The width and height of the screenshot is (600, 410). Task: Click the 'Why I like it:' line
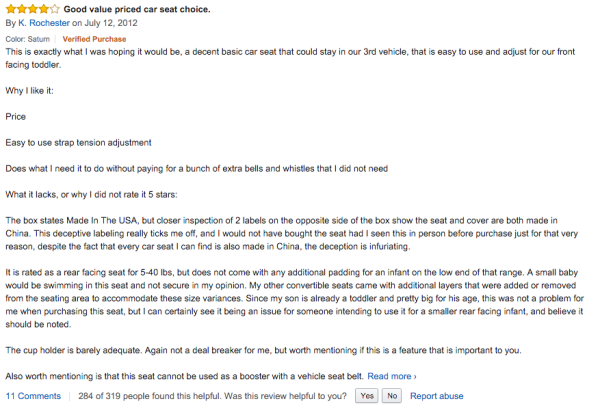[29, 91]
